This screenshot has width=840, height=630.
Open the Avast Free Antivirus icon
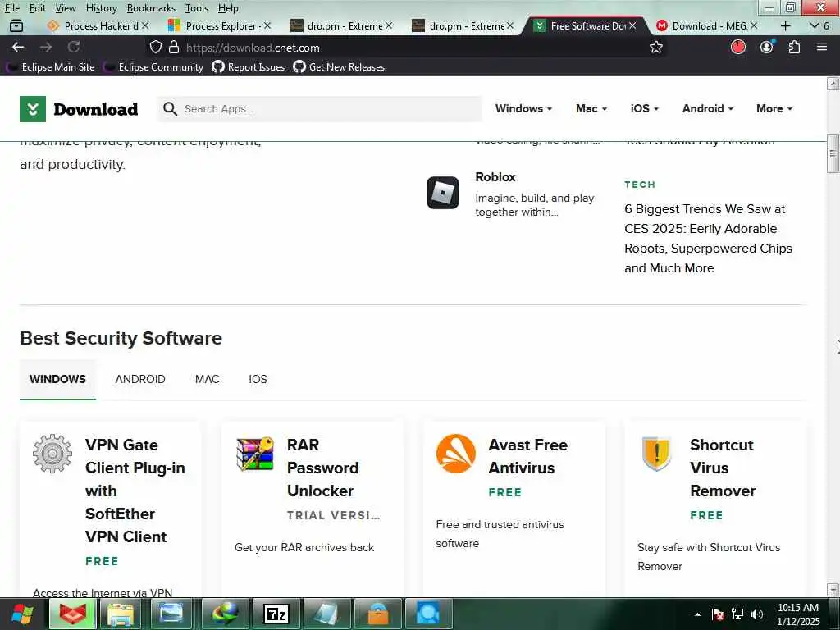pos(456,453)
